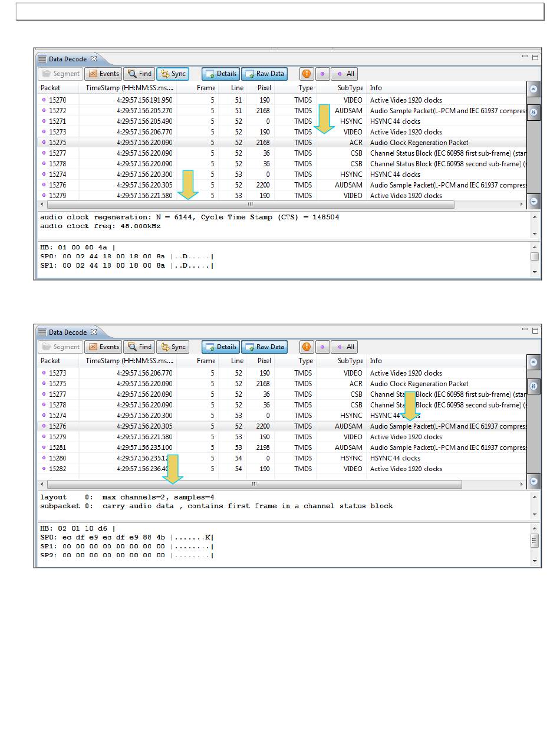Viewport: 560px width, 747px height.
Task: Click the round scroll-up button in lower panel
Action: pyautogui.click(x=533, y=362)
